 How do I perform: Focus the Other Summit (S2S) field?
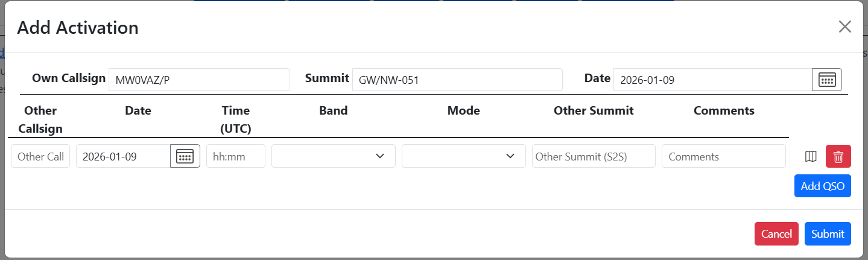coord(593,156)
